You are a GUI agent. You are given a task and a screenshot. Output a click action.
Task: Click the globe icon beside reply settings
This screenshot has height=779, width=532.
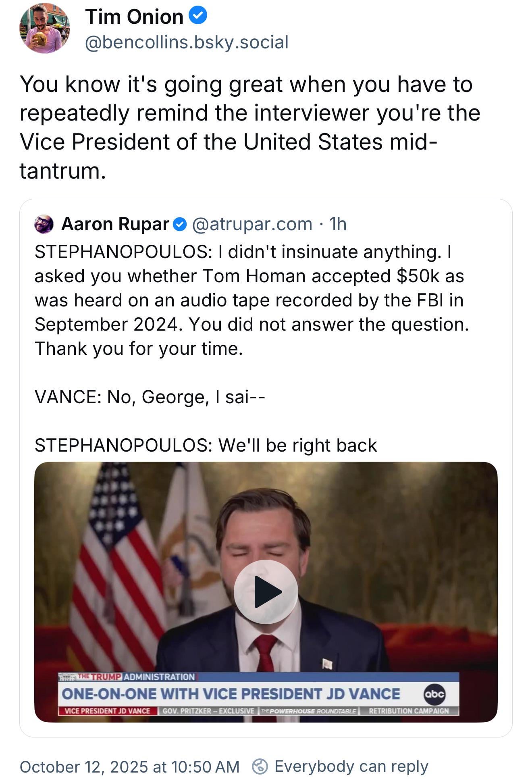point(260,766)
